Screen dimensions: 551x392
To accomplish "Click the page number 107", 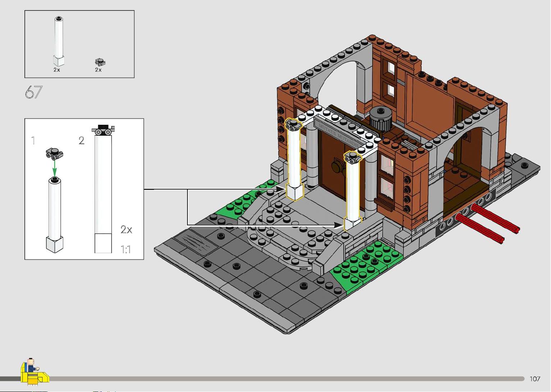I will click(535, 379).
